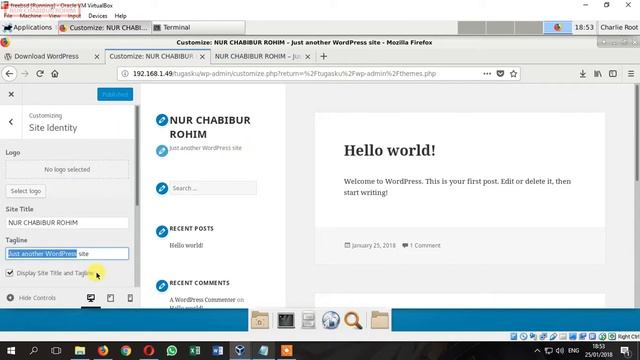Open magnifier search icon in dock
This screenshot has width=640, height=360.
point(353,320)
